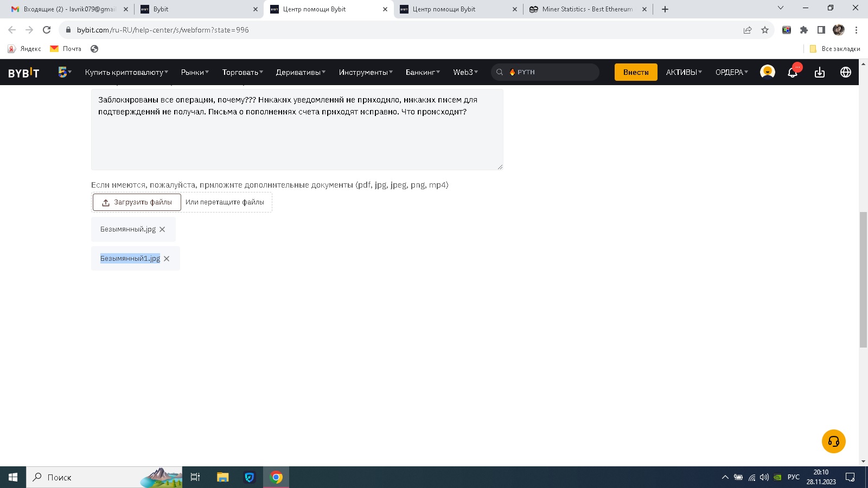
Task: Open the Chrome extensions puzzle icon
Action: pyautogui.click(x=804, y=30)
